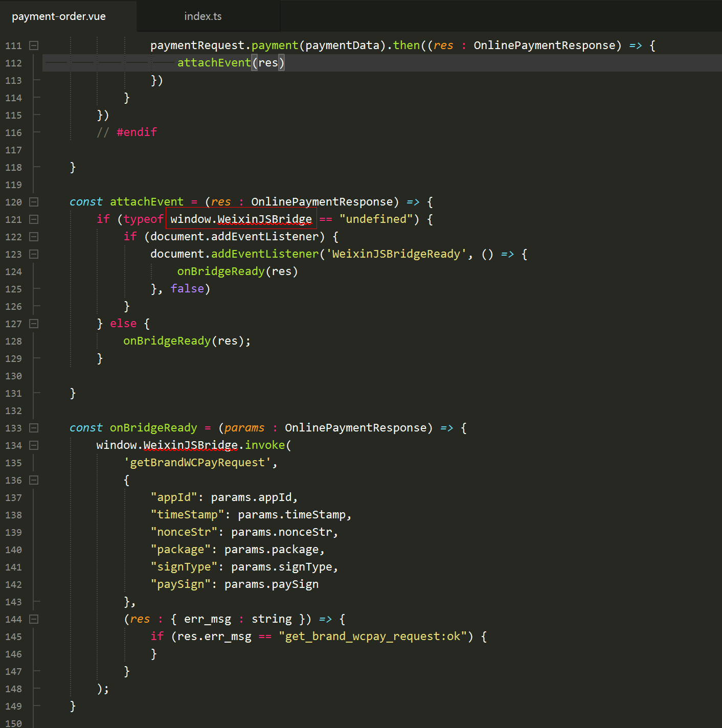Screen dimensions: 722x728
Task: Click 'WeixinJSBridgeReady' event name string
Action: [x=396, y=254]
